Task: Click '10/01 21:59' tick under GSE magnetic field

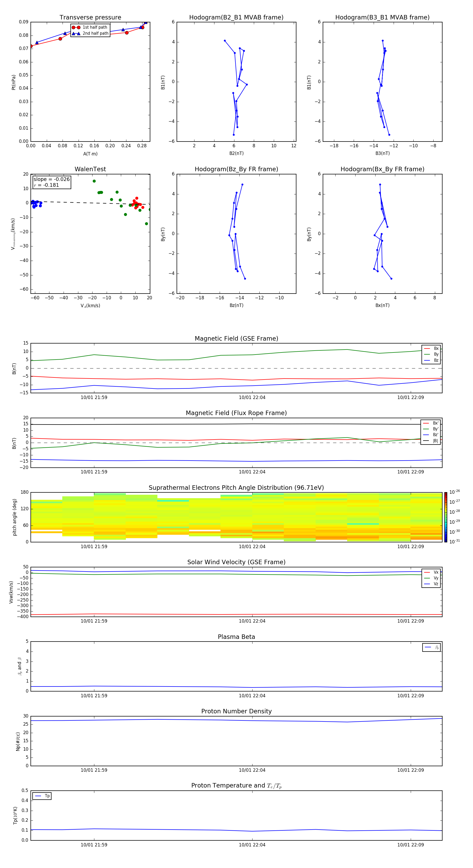Action: 94,398
